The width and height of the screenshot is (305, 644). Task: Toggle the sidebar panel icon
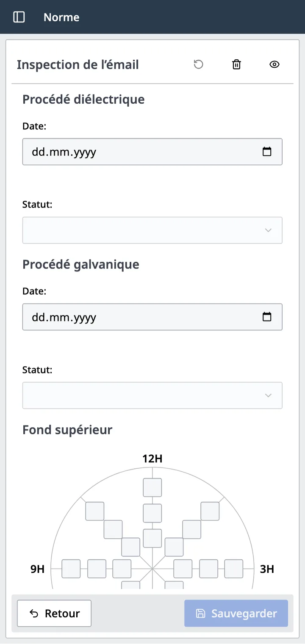tap(19, 17)
